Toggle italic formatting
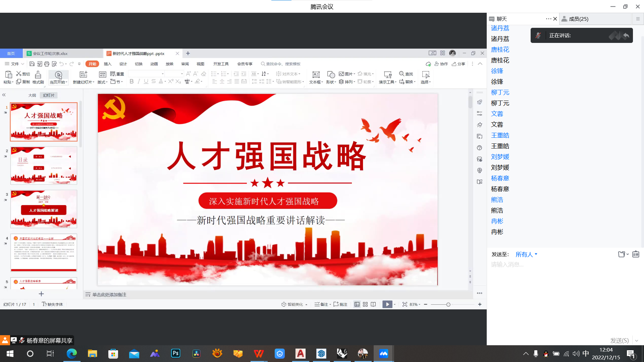 click(x=139, y=81)
